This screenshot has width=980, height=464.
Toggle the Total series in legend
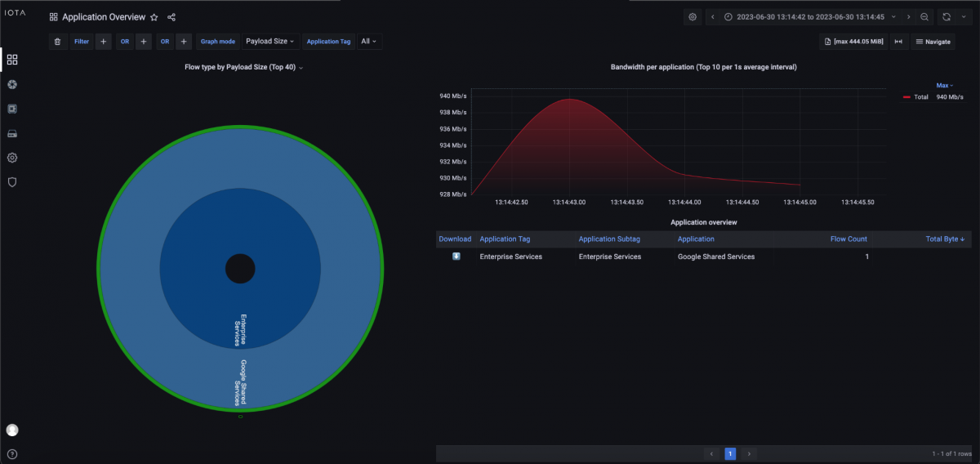920,96
